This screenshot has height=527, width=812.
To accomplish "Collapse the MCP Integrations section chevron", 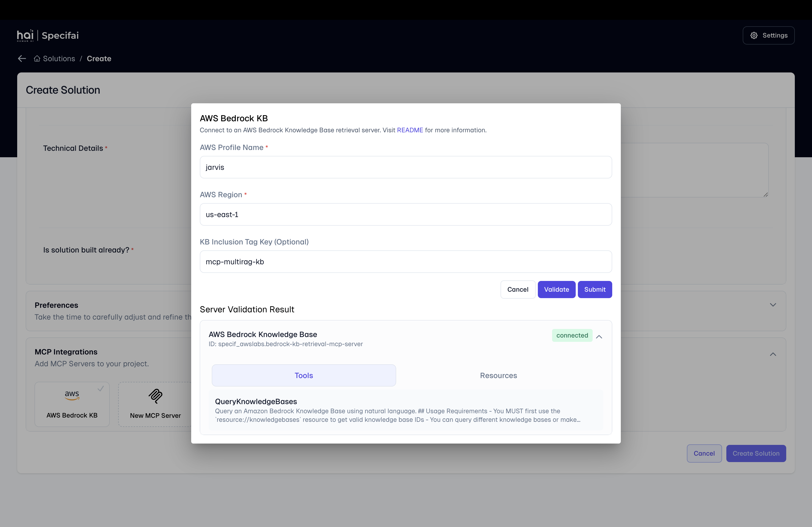I will point(773,354).
